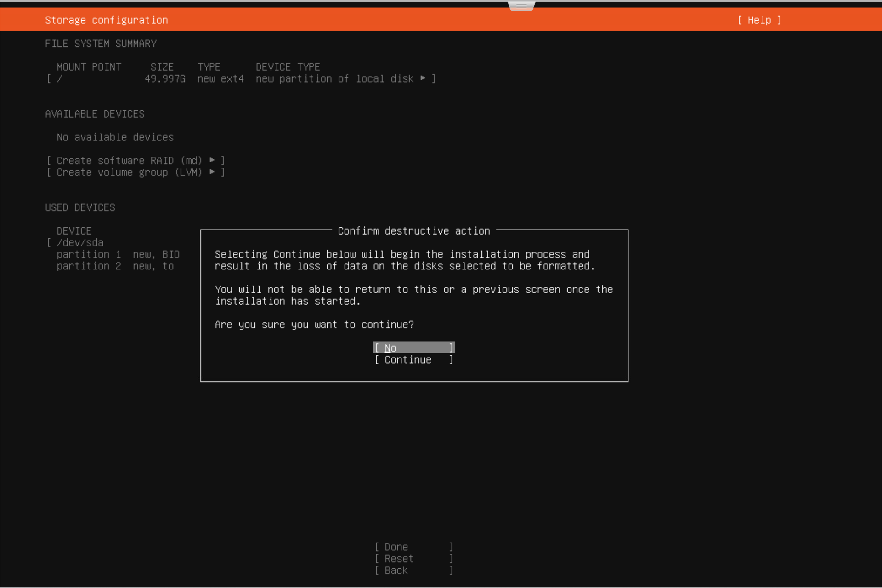Click the Storage configuration title text
Image resolution: width=882 pixels, height=588 pixels.
107,20
